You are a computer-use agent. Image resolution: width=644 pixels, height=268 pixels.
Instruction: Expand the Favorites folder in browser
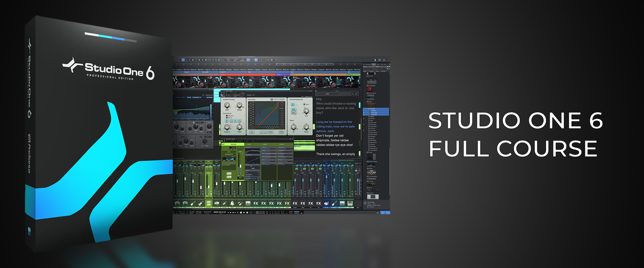[x=368, y=109]
